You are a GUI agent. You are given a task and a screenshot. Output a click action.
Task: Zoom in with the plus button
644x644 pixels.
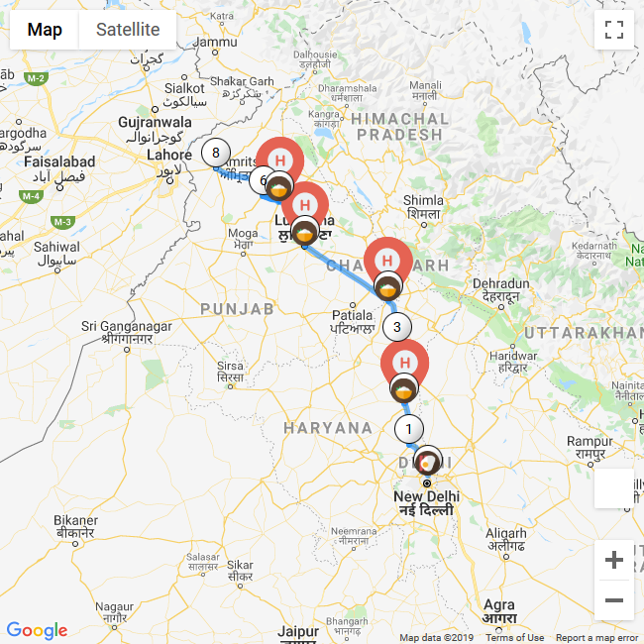(x=614, y=560)
